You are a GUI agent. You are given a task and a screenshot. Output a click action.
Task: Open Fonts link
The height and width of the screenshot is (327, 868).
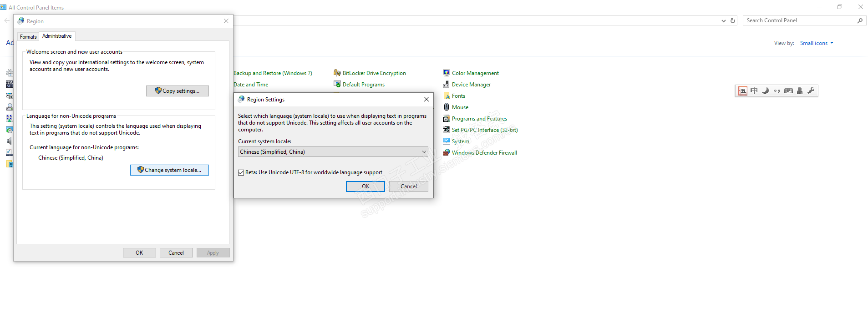458,96
